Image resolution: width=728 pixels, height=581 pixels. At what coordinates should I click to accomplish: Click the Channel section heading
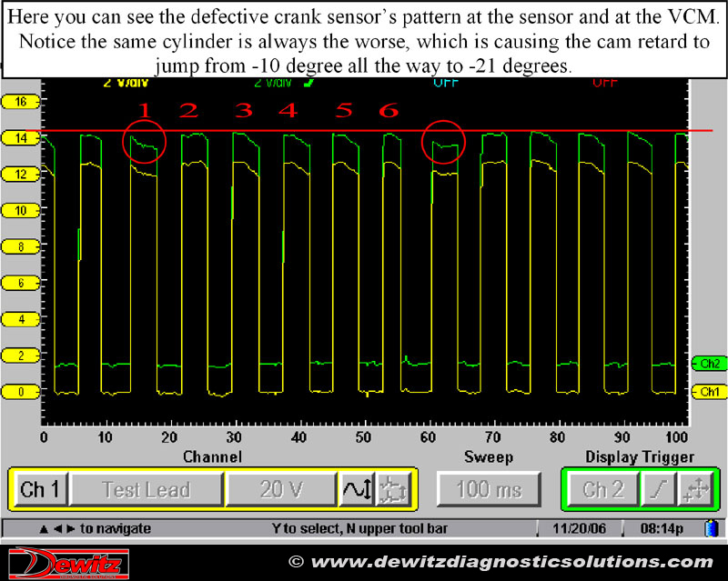click(213, 456)
